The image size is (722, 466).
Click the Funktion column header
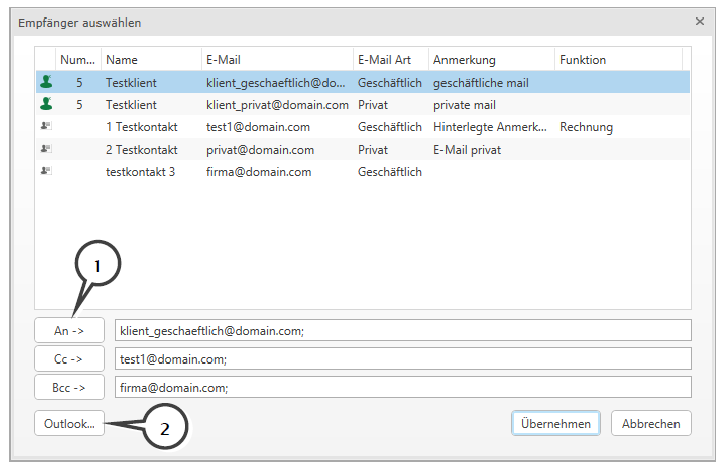[617, 60]
